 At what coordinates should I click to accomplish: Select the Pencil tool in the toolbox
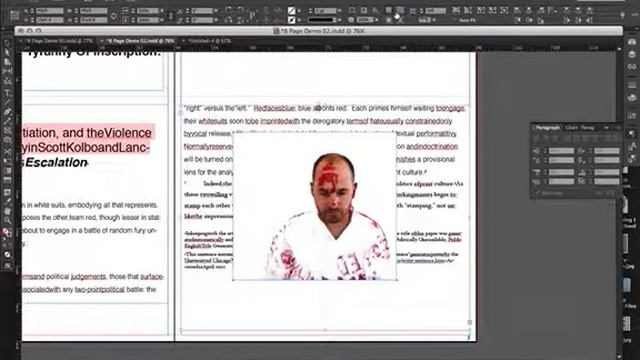point(7,121)
